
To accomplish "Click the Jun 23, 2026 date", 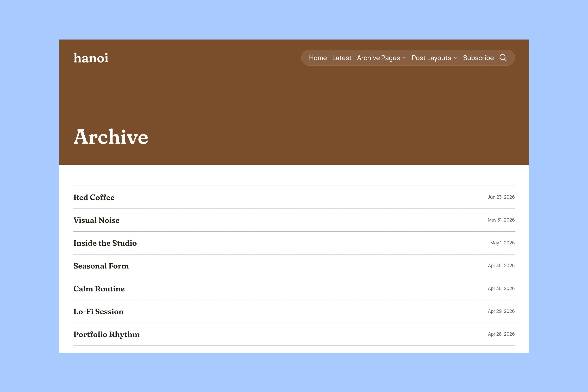I will click(x=501, y=197).
